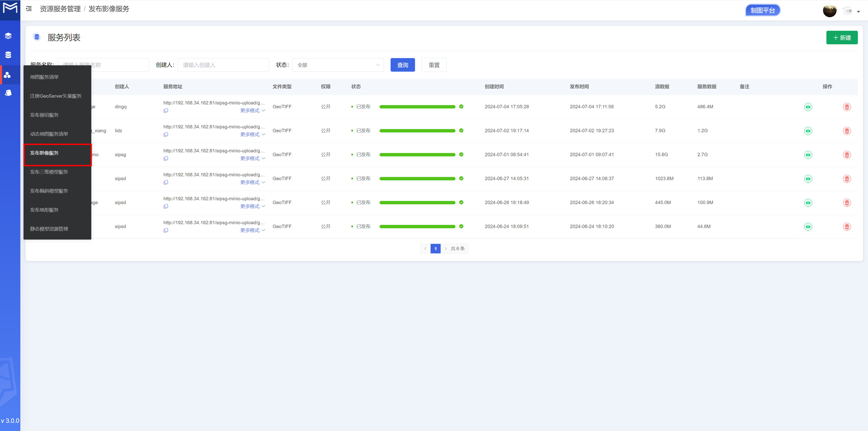The height and width of the screenshot is (431, 868).
Task: Delete the service created 2024-07-04 17:05:28
Action: (847, 107)
